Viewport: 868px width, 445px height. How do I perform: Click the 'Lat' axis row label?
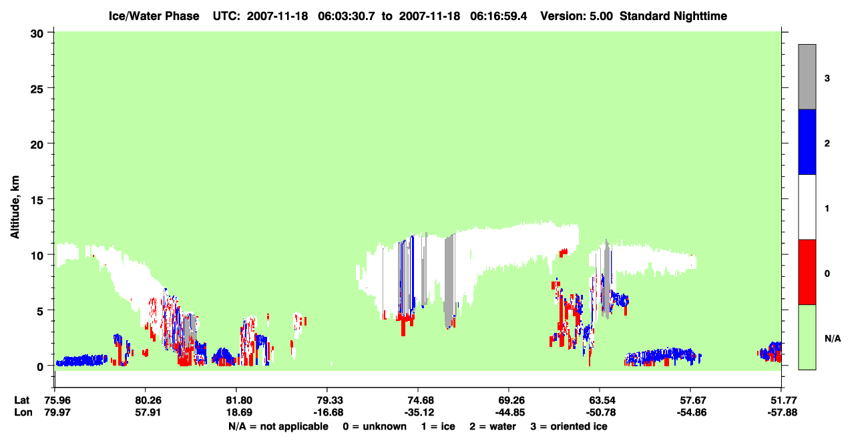tap(22, 400)
